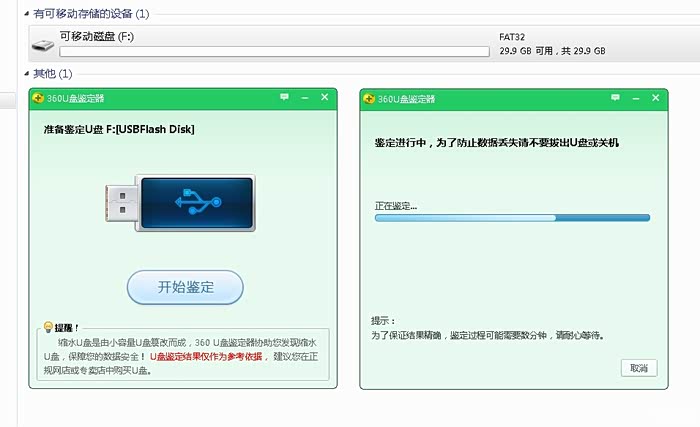
Task: Minimize the left 360U盘鉴定器 window
Action: (x=305, y=97)
